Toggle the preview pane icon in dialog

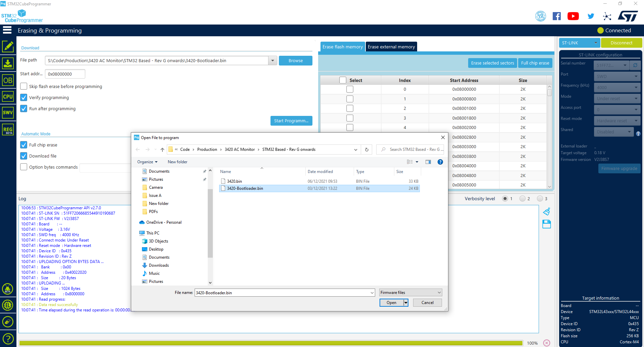428,162
